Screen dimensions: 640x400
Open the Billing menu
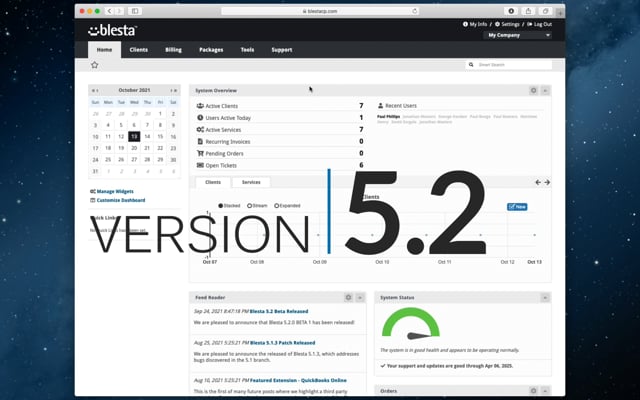click(x=173, y=50)
